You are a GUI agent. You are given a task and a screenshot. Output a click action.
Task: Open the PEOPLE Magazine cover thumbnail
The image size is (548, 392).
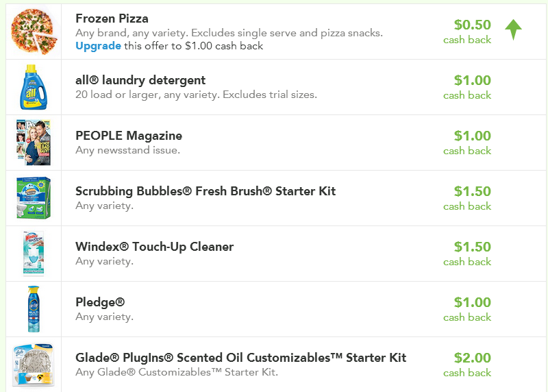[34, 143]
